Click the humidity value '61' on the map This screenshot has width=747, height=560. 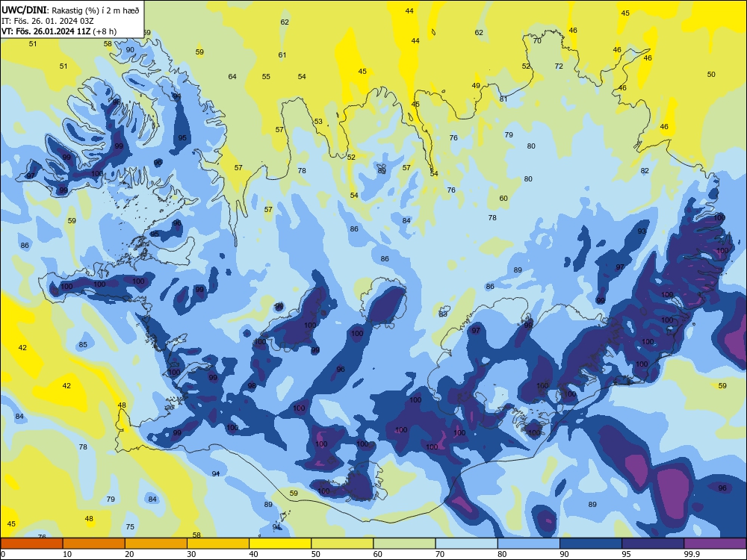(x=282, y=55)
